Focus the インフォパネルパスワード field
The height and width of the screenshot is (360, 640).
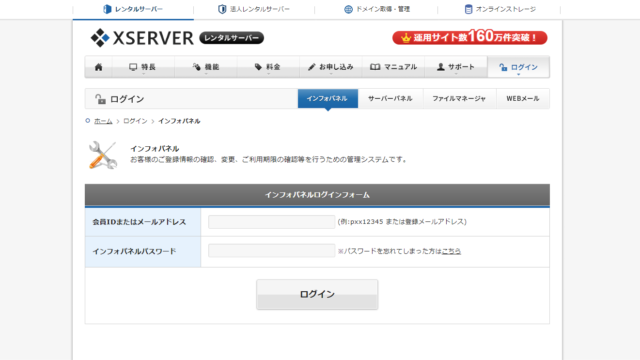[271, 251]
